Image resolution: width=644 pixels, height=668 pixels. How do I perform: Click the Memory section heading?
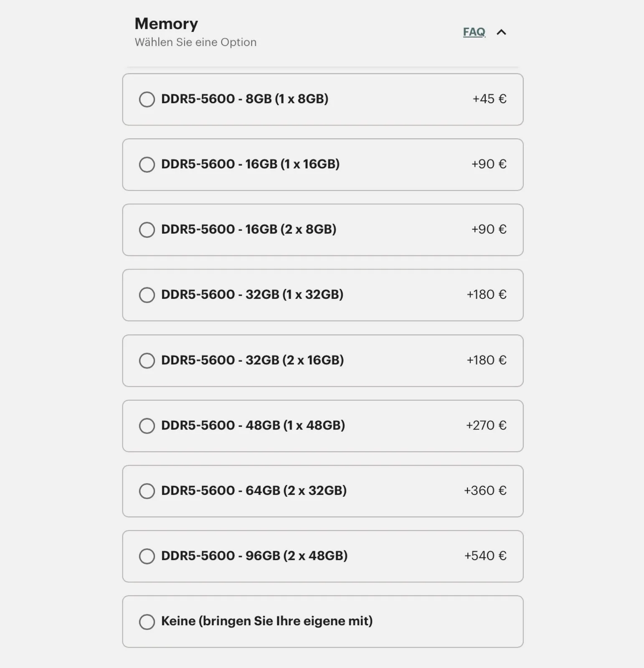pyautogui.click(x=166, y=24)
